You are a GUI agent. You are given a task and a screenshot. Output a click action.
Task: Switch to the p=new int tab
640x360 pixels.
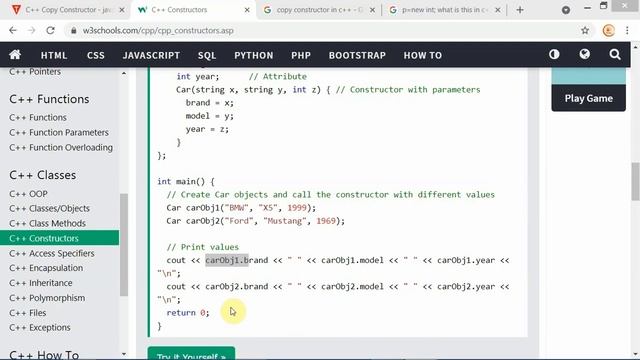[x=444, y=10]
